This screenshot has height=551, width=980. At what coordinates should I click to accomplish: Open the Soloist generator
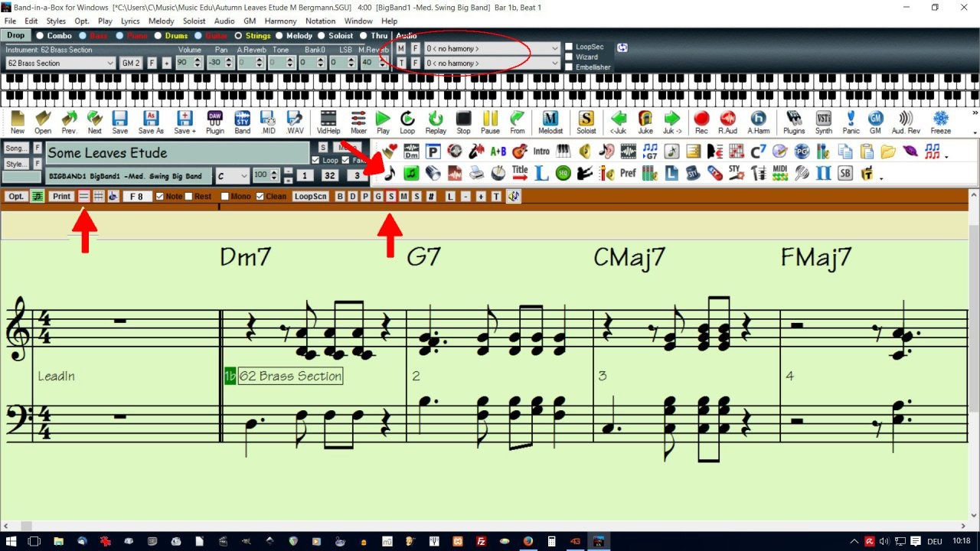point(586,122)
